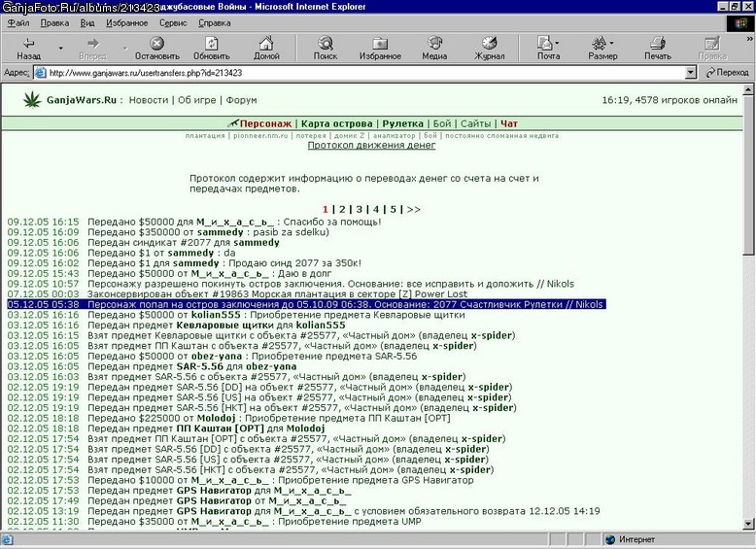Click the Print (Печать) toolbar icon

pos(658,43)
